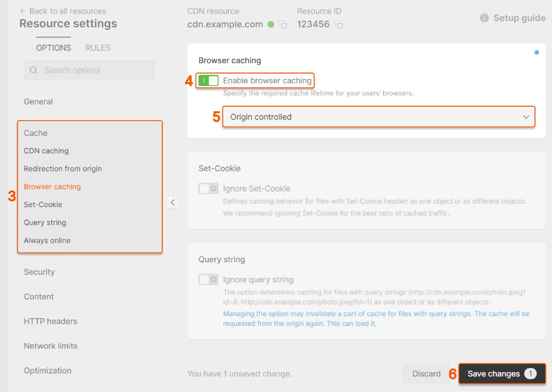Click the search magnifier icon
Screen dimensions: 552x392
pos(33,70)
